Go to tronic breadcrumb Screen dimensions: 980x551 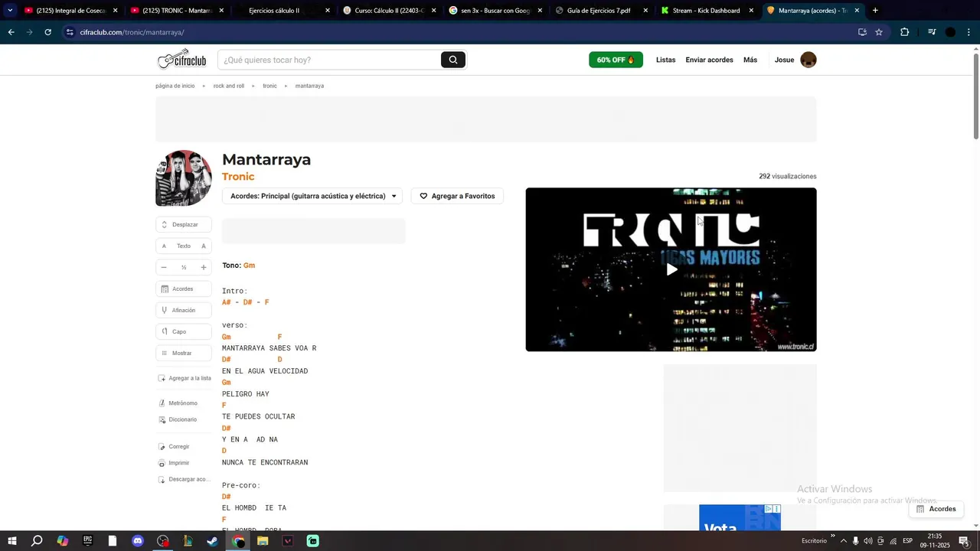pos(269,86)
